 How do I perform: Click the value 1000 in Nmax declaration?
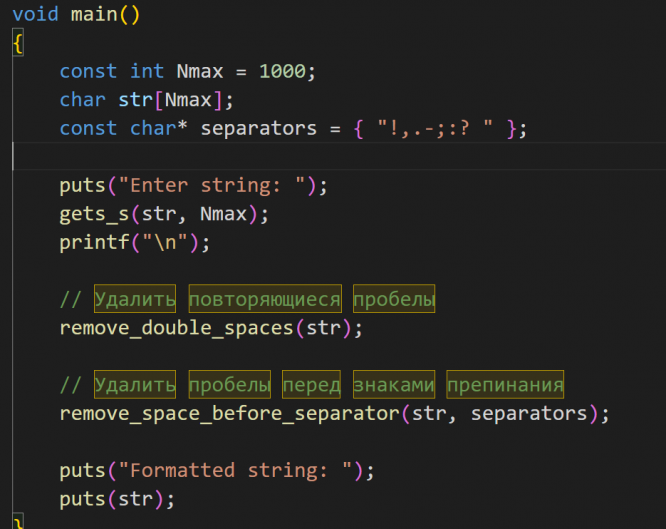pos(282,71)
